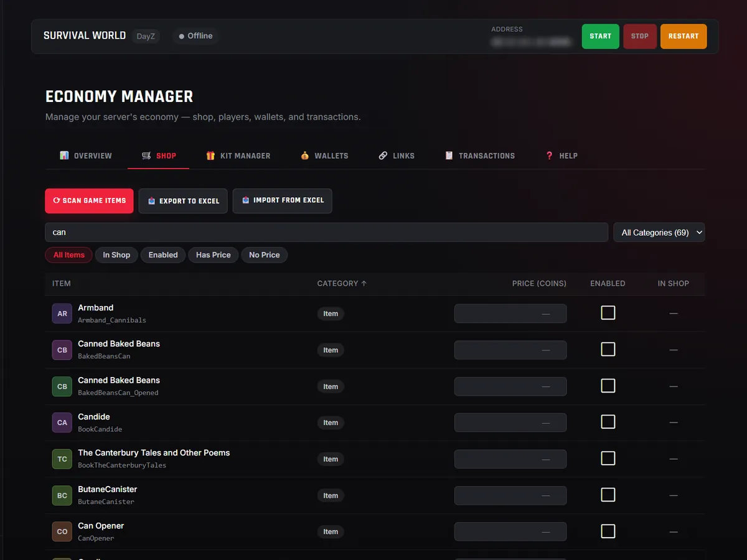Viewport: 747px width, 560px height.
Task: Click the Enabled column header
Action: tap(608, 283)
